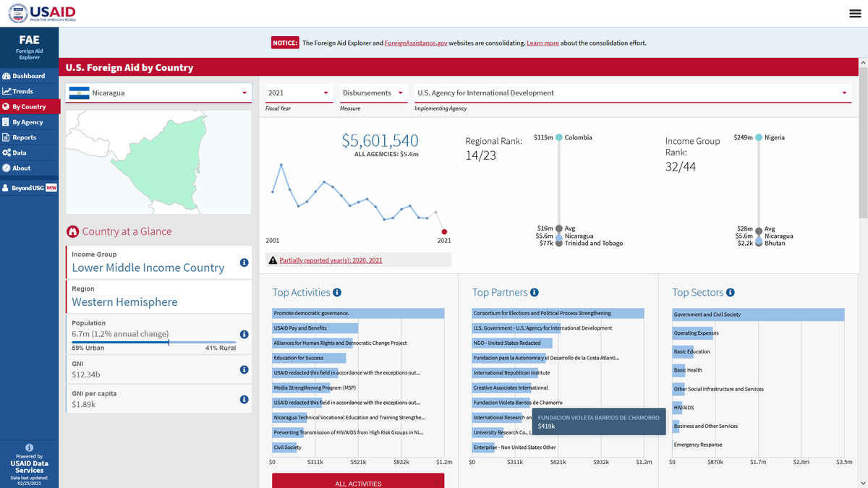
Task: Click Creative Associates International bar
Action: [x=501, y=388]
